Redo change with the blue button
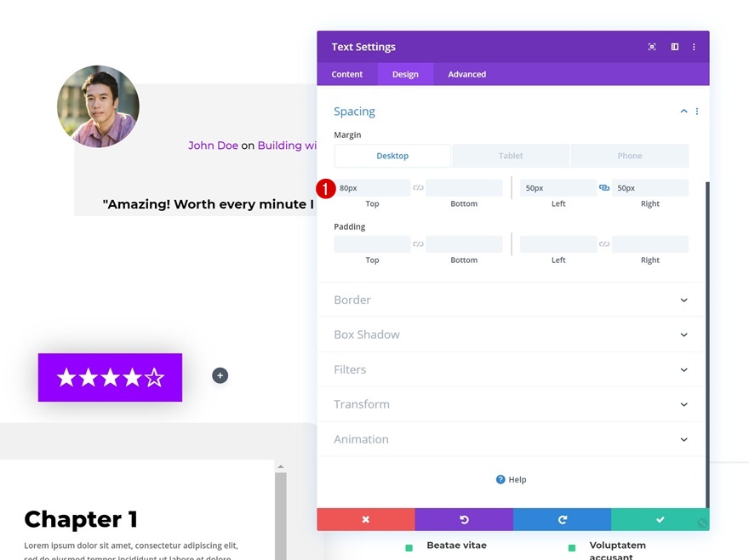This screenshot has width=749, height=560. click(x=563, y=519)
